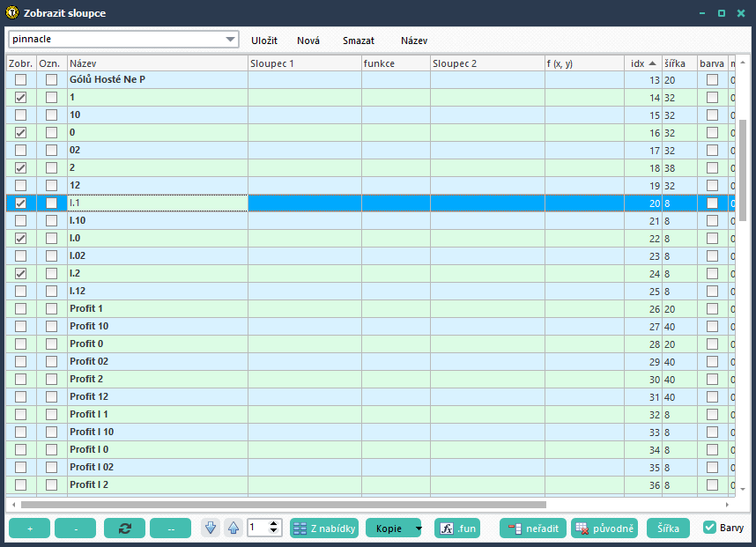This screenshot has height=547, width=756.
Task: Click the vertical scrollbar thumb
Action: (743, 170)
